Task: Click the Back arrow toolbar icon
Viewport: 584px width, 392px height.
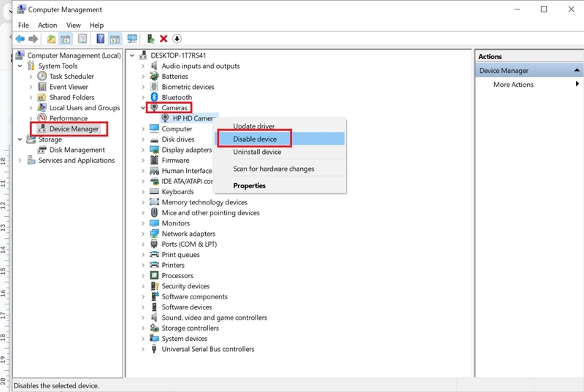Action: coord(20,39)
